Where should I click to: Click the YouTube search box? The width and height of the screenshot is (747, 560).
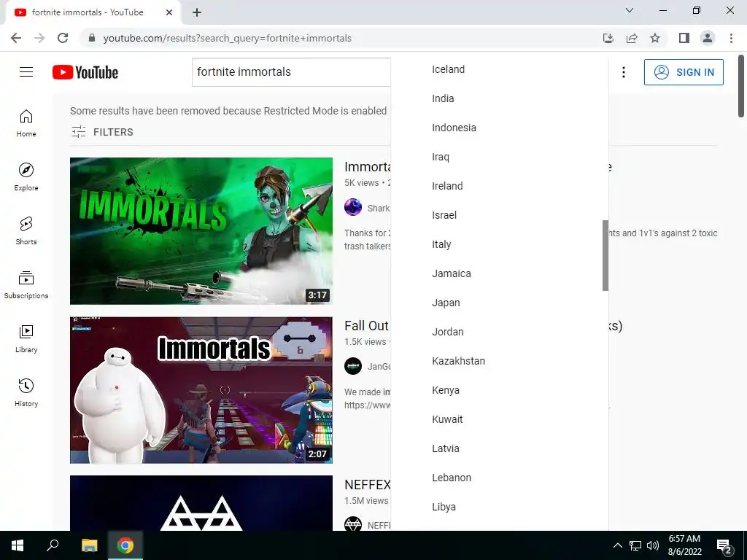click(292, 72)
